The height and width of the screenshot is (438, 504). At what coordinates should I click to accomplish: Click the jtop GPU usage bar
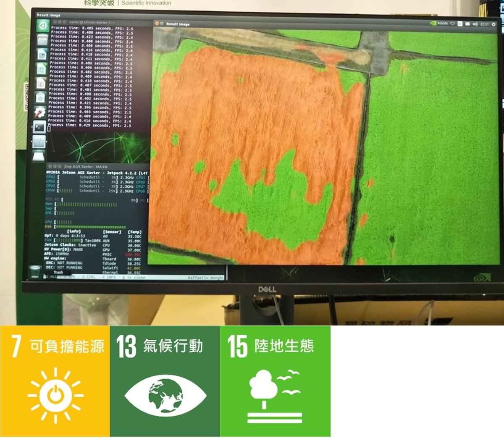[58, 222]
